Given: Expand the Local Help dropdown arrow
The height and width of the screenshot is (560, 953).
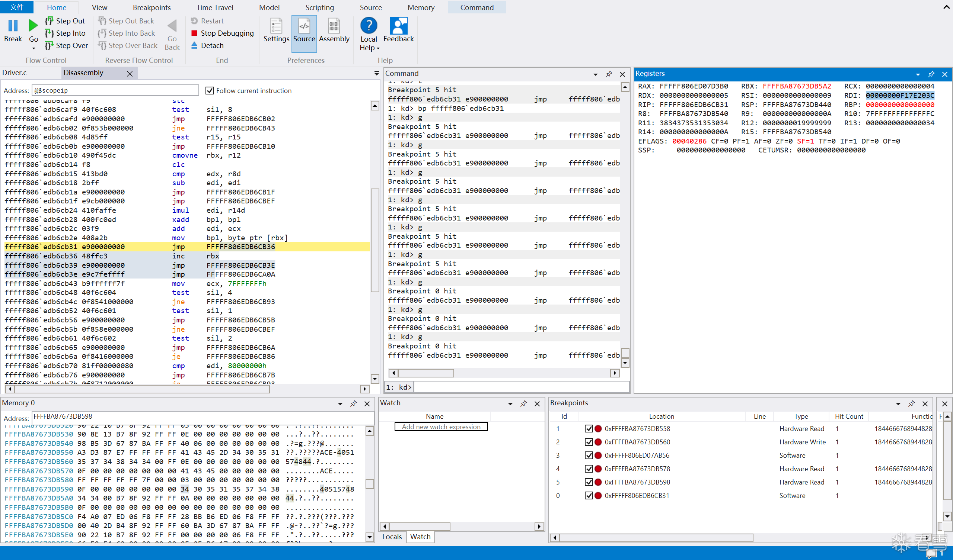Looking at the screenshot, I should (378, 48).
